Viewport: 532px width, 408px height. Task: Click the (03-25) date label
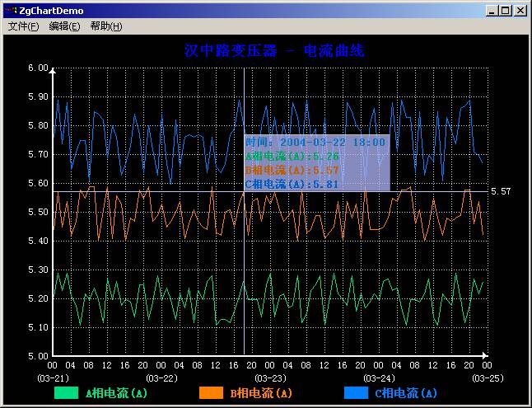click(488, 378)
